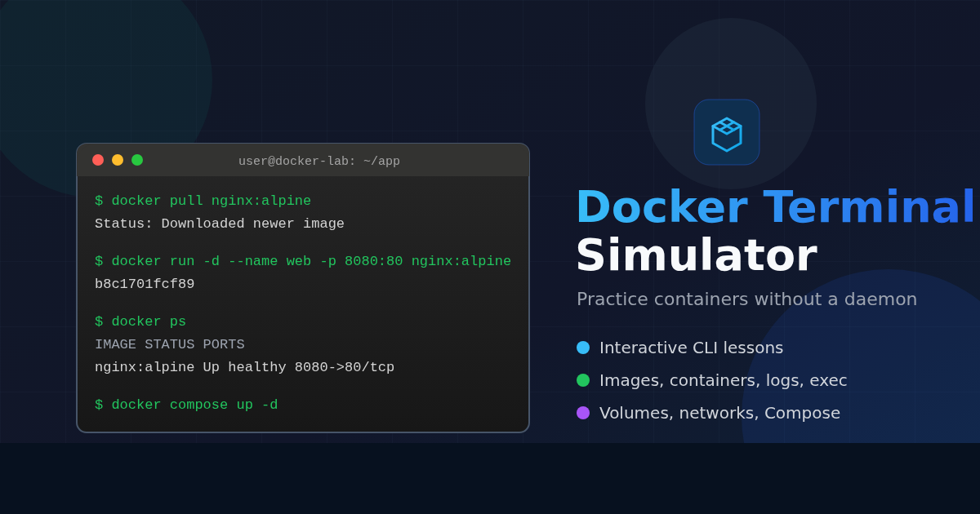
Task: Click the Simulator heading word
Action: pos(697,255)
